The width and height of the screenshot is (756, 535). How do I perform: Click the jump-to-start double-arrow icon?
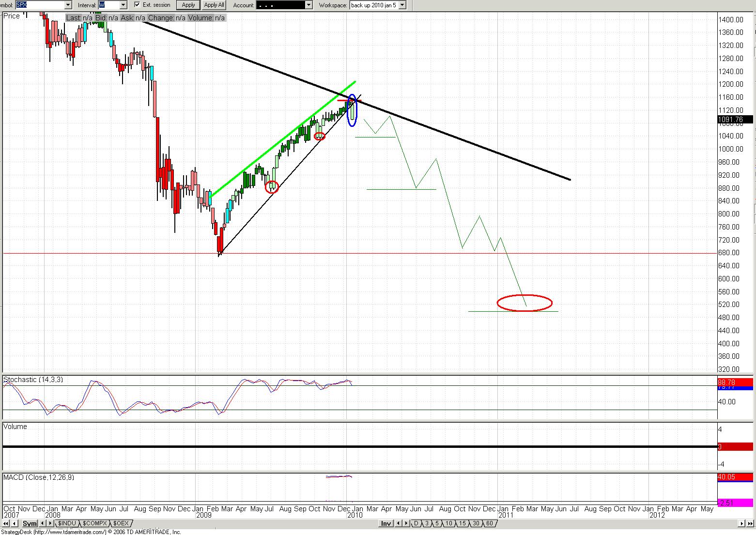5,523
